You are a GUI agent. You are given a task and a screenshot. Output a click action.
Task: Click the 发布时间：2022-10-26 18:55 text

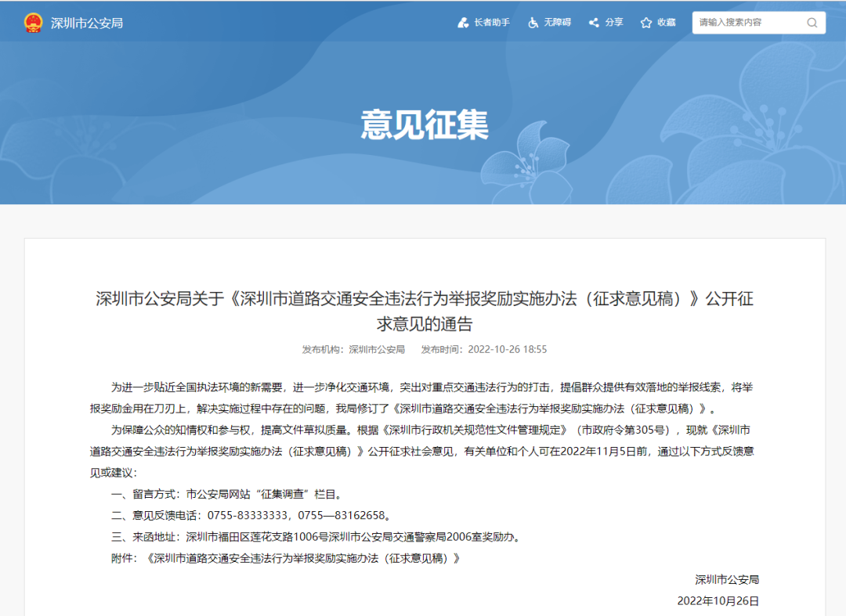pyautogui.click(x=484, y=350)
